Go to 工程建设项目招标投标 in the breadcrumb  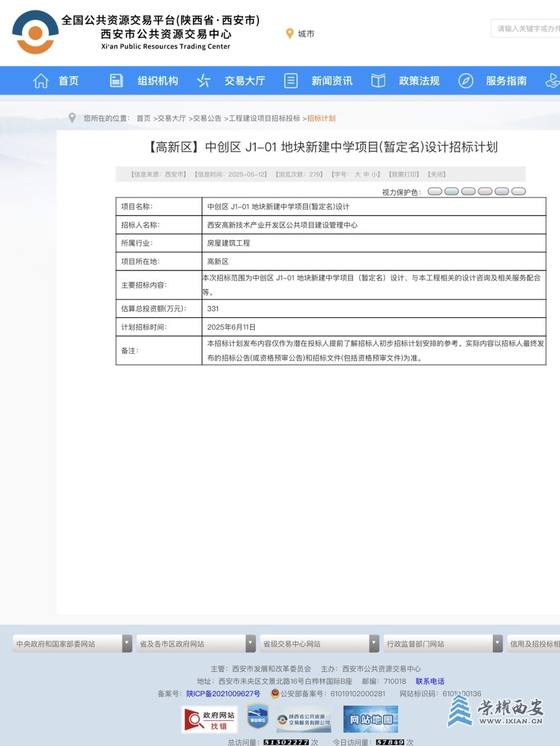tap(264, 118)
